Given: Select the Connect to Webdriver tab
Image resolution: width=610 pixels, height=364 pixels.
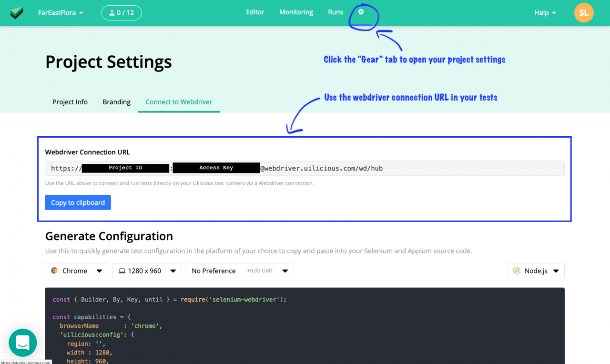Looking at the screenshot, I should (x=179, y=101).
